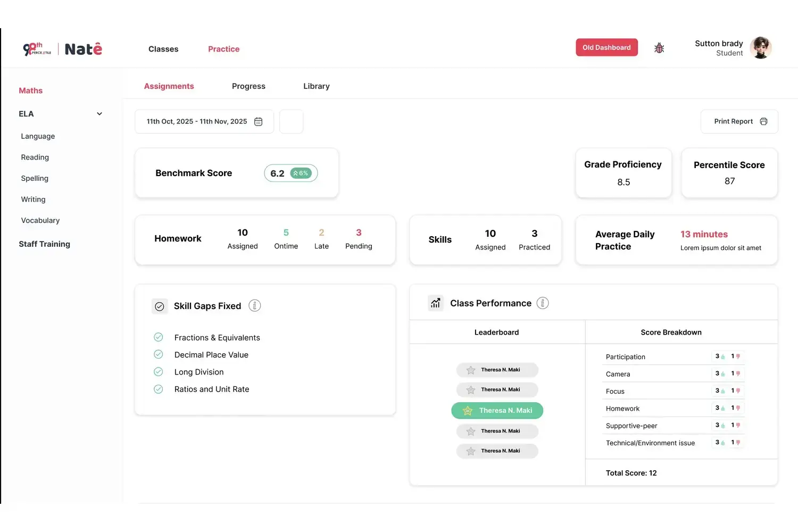Click the Benchmark Score value 6.2
798x532 pixels.
click(x=277, y=173)
